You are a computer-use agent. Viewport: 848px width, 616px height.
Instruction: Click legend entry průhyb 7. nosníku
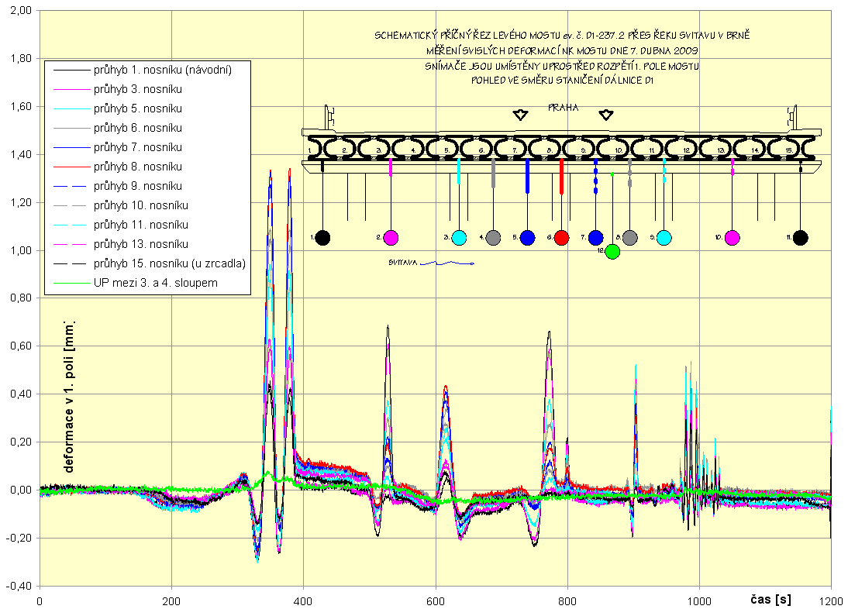(137, 147)
